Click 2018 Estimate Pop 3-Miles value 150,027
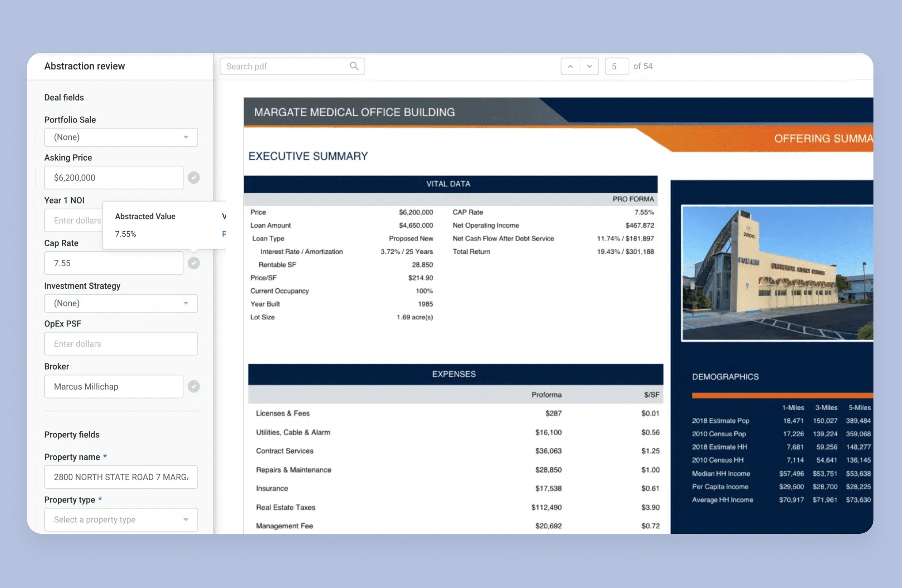The image size is (902, 588). click(825, 421)
